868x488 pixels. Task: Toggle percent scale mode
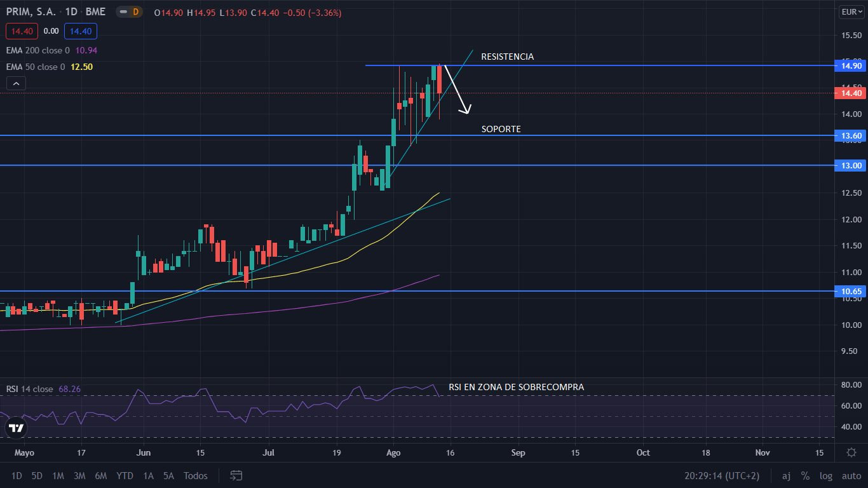(805, 475)
